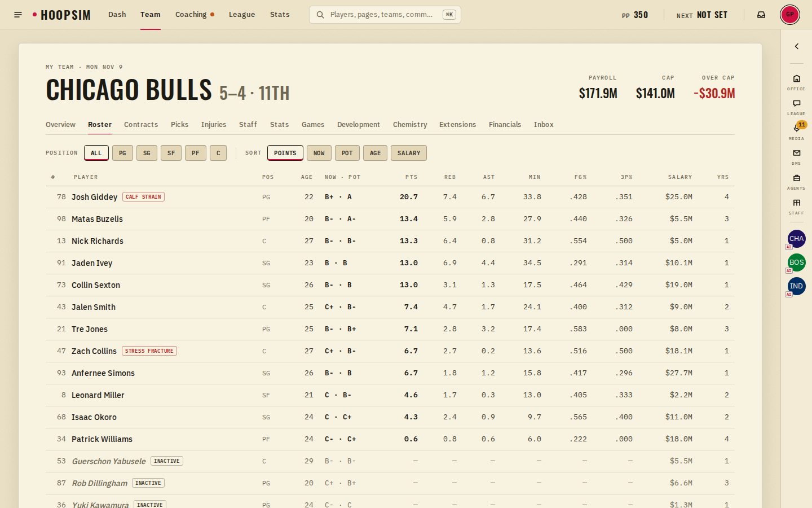
Task: Filter roster by PF position
Action: (195, 153)
